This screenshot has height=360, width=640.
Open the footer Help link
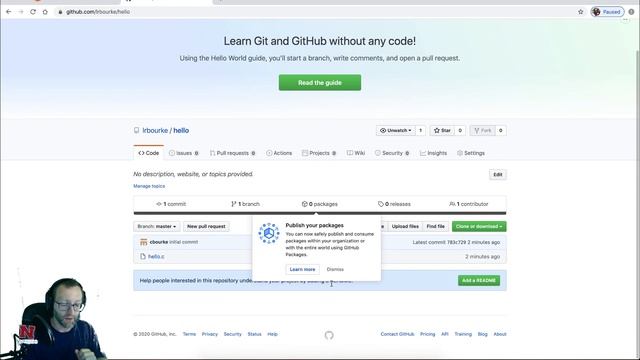tap(272, 334)
